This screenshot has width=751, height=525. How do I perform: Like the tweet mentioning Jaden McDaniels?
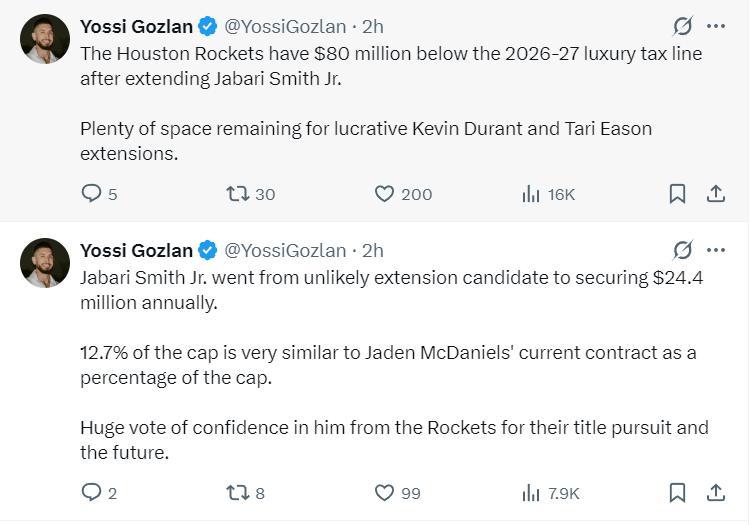[x=385, y=492]
